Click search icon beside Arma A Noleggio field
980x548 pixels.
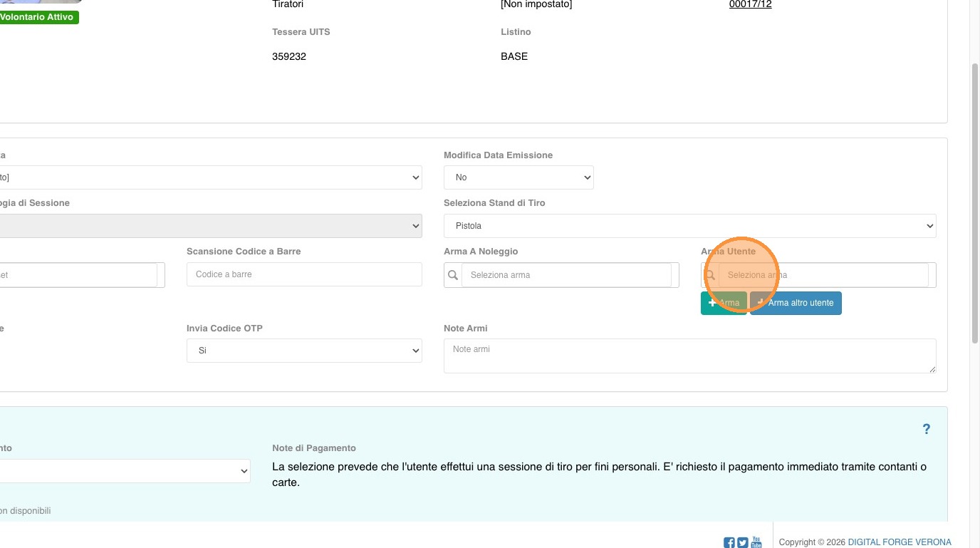(453, 275)
